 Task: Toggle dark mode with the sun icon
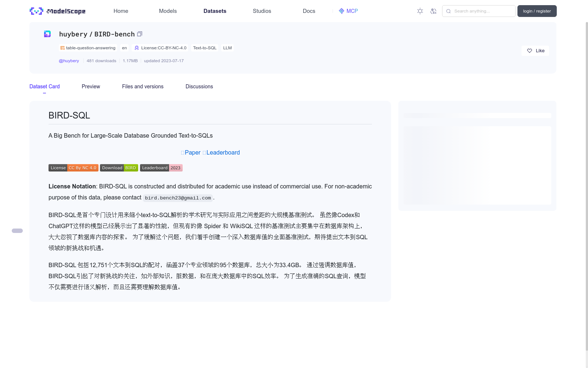click(420, 11)
